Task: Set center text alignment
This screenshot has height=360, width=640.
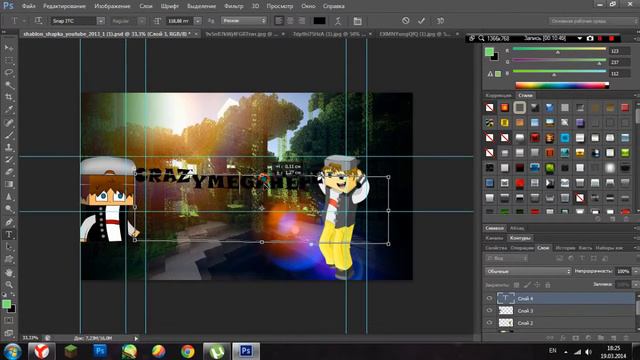Action: tap(290, 20)
